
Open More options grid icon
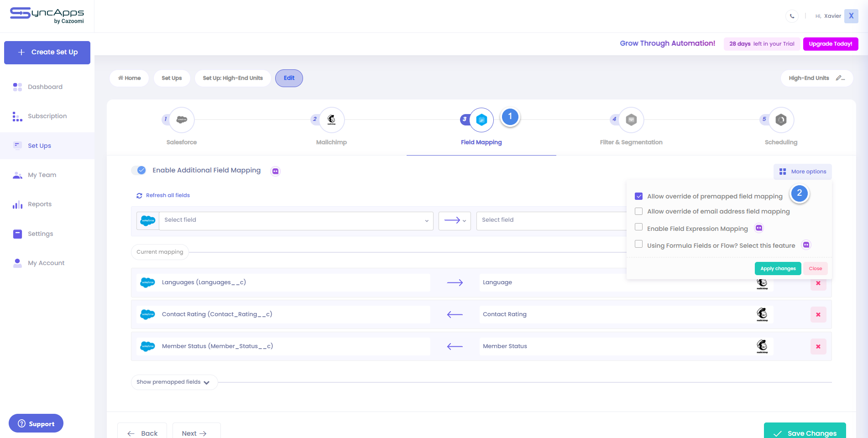[782, 171]
